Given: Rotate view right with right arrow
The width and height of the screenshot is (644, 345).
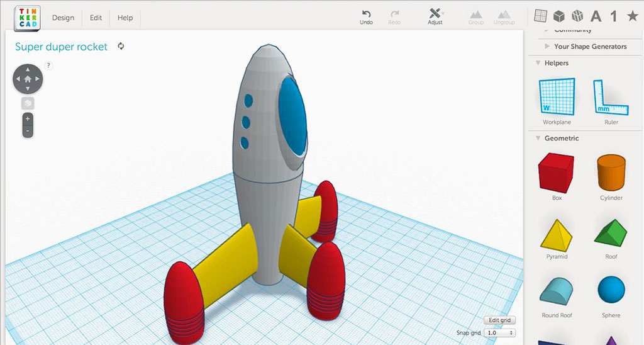Looking at the screenshot, I should (x=37, y=79).
